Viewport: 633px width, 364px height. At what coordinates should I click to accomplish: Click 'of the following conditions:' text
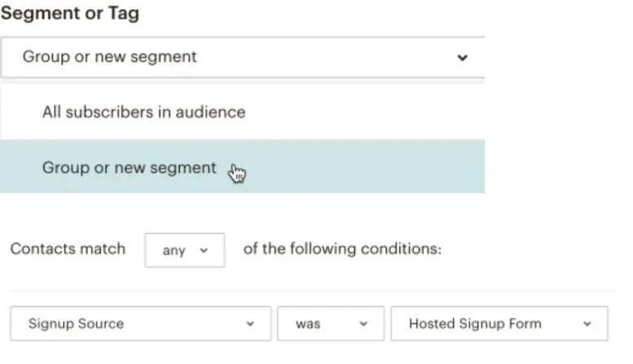342,248
